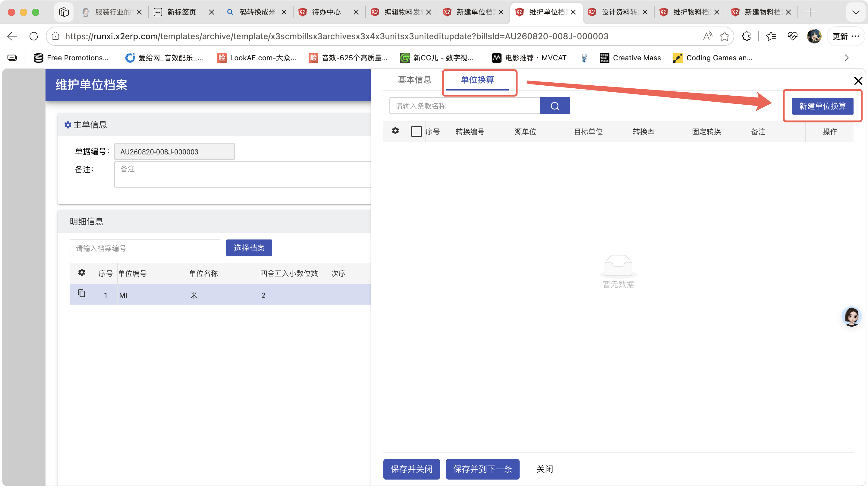Click 选择档案 button
868x488 pixels.
pyautogui.click(x=249, y=248)
